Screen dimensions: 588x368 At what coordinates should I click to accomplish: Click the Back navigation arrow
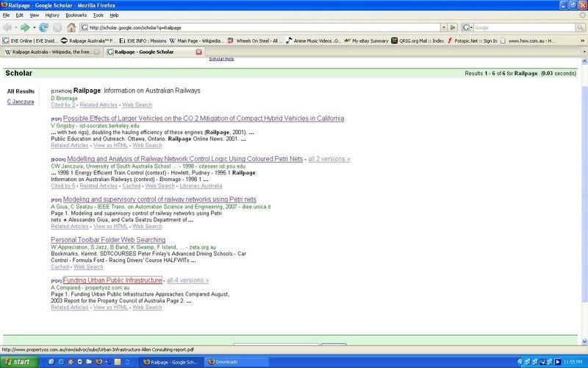pyautogui.click(x=8, y=27)
